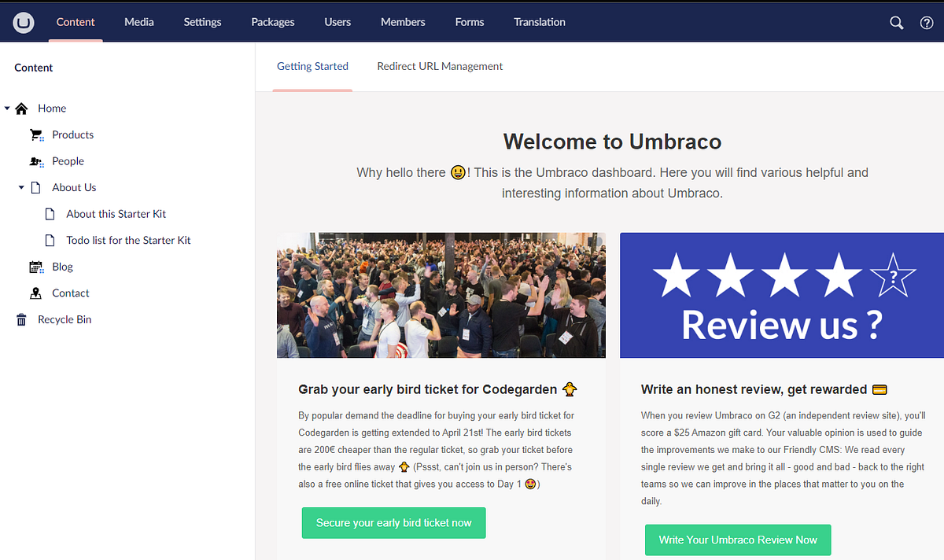
Task: Open the Recycle Bin node
Action: 65,320
